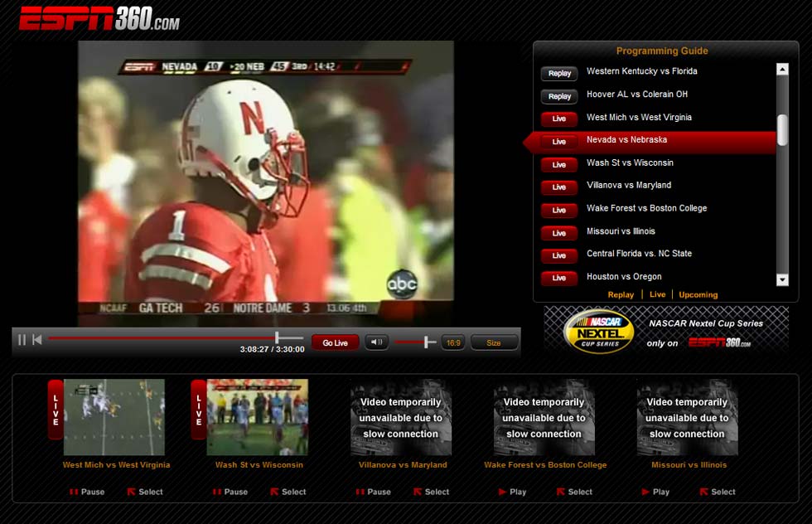Select the Villanova vs Maryland preview

[432, 492]
